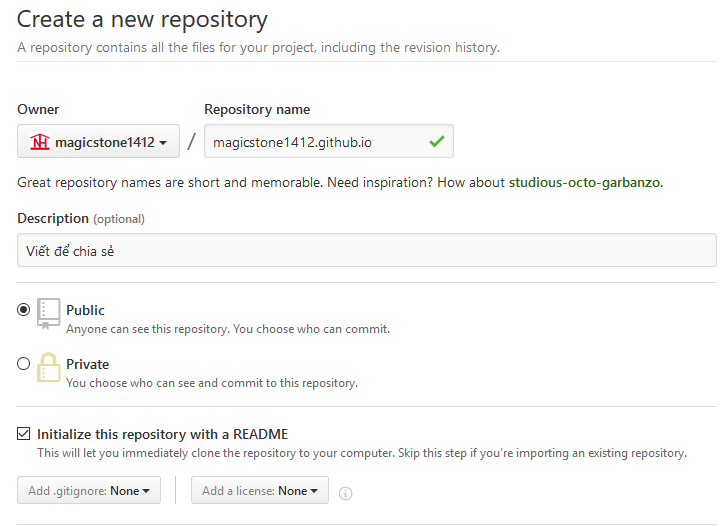
Task: Click the Private padlock icon
Action: click(49, 367)
